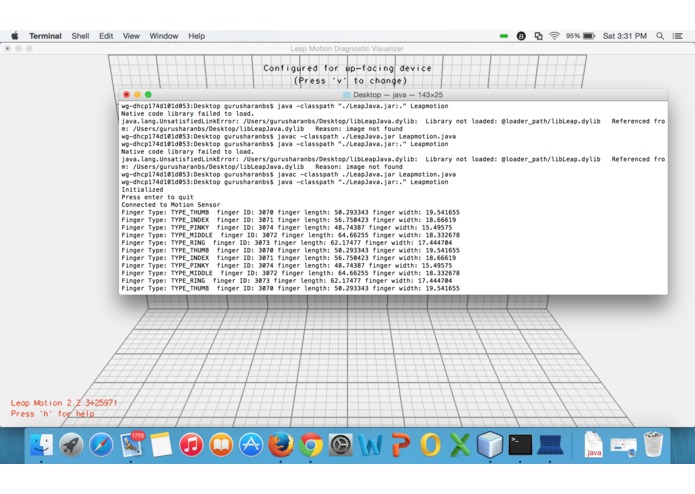Click the round black menu bar icon
This screenshot has height=494, width=695.
tap(521, 36)
